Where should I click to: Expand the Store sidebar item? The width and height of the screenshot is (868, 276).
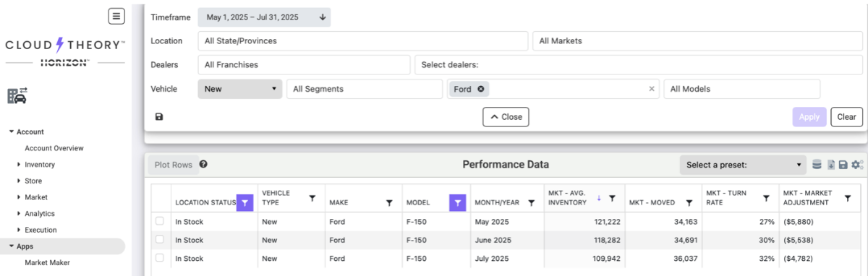[x=19, y=181]
